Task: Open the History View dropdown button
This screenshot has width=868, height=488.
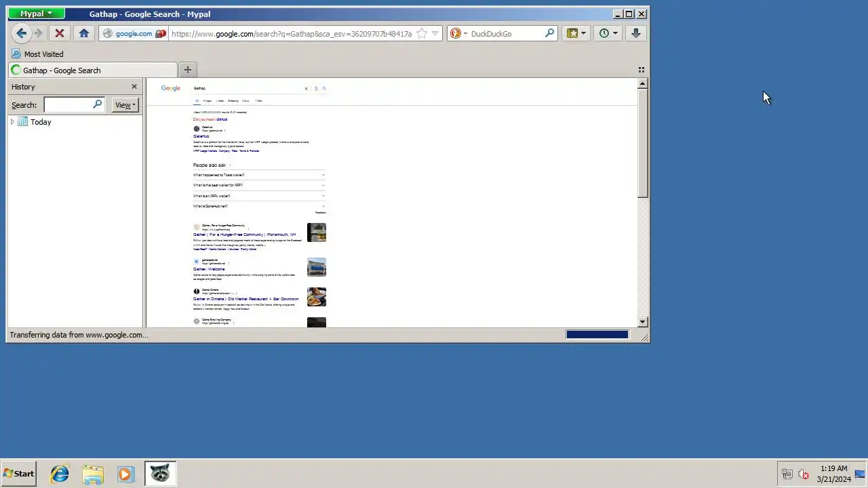Action: coord(125,105)
